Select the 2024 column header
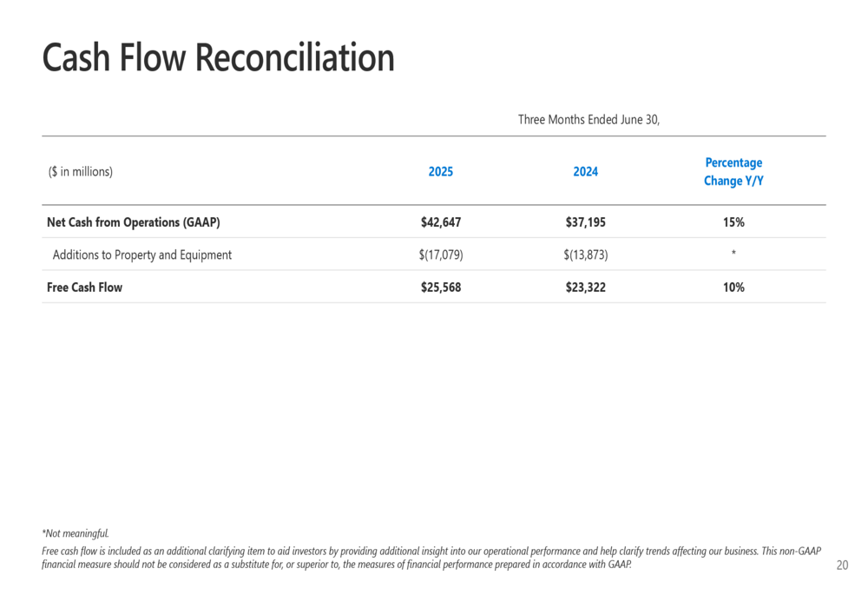 point(585,172)
